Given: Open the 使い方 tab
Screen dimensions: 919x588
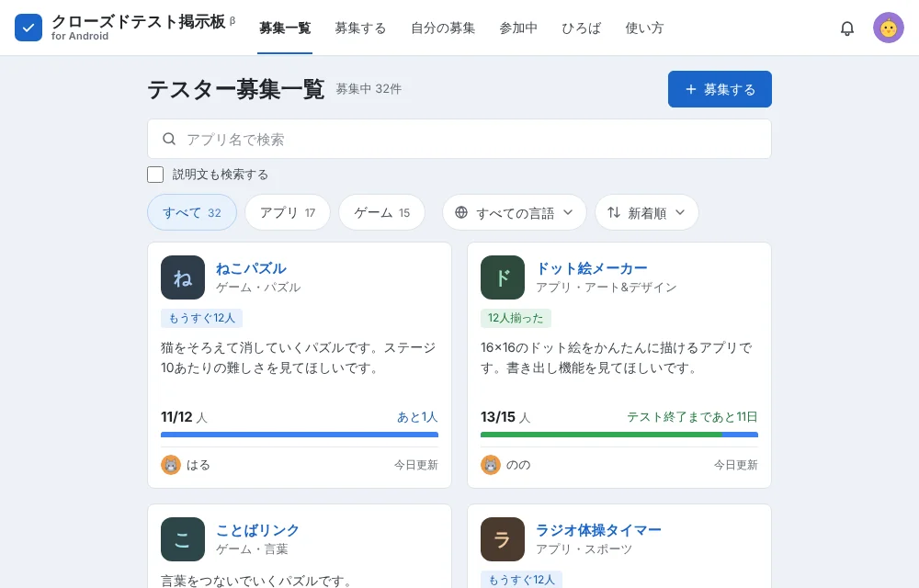Looking at the screenshot, I should (644, 28).
